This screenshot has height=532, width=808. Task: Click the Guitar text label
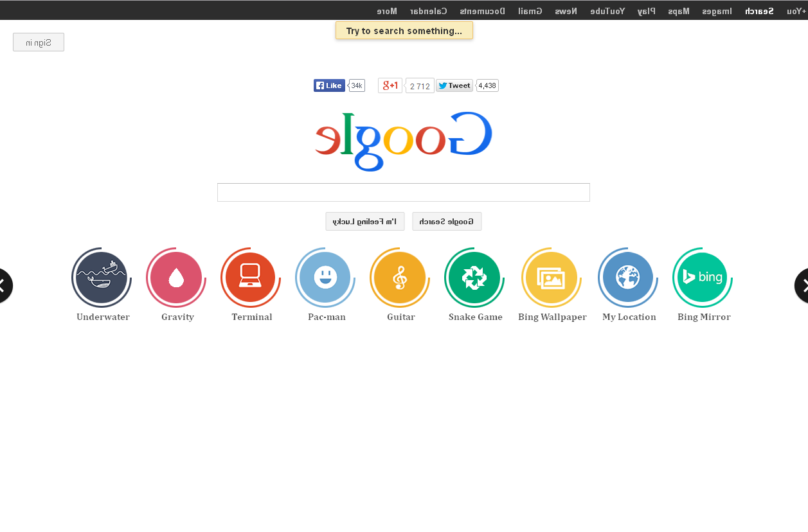(x=401, y=317)
